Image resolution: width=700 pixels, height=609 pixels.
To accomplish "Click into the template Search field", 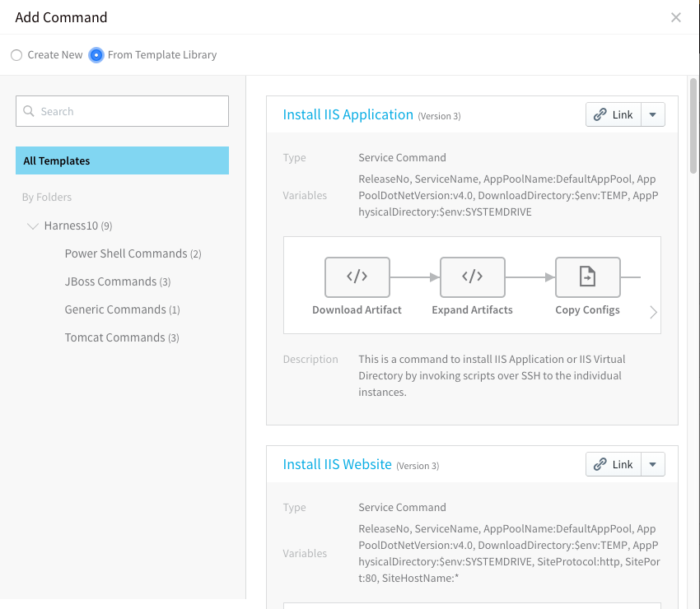I will click(123, 111).
